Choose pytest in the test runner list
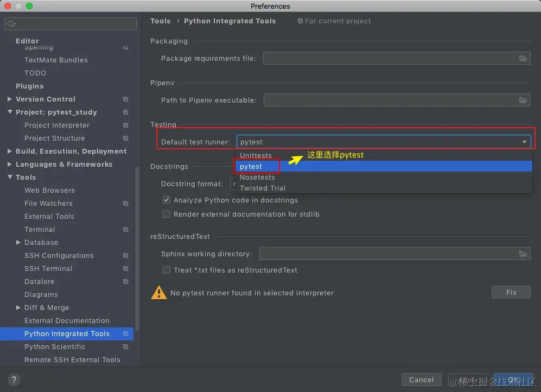 [384, 166]
